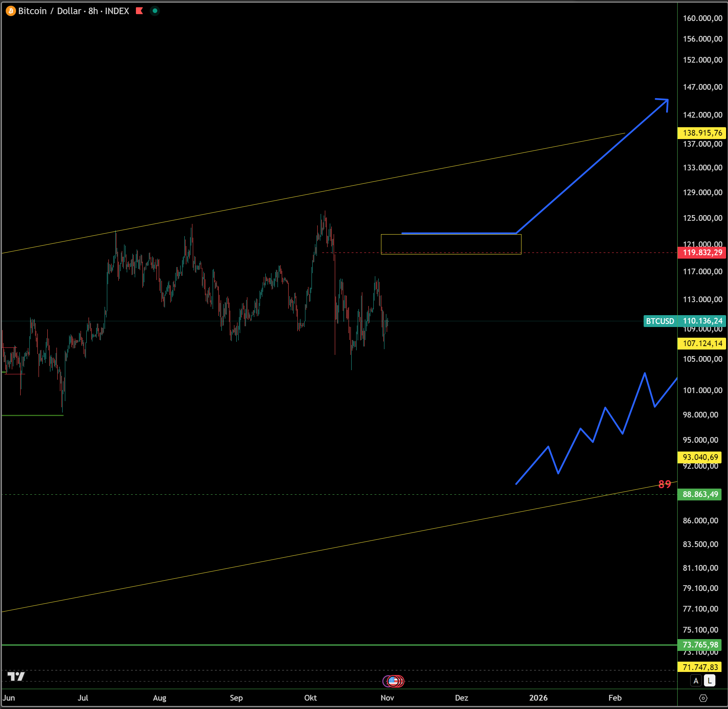Image resolution: width=728 pixels, height=709 pixels.
Task: Select the yellow 107.124,14 price label
Action: [702, 343]
